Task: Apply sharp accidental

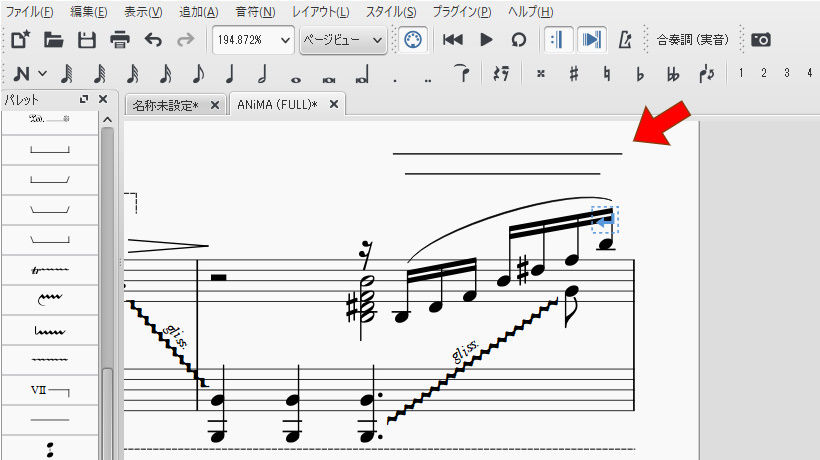Action: 574,74
